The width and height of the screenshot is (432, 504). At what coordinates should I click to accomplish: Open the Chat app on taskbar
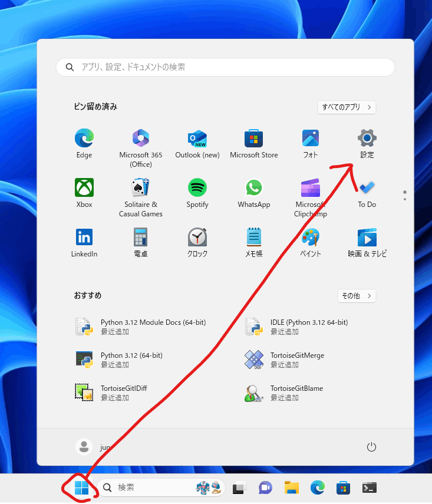point(265,487)
